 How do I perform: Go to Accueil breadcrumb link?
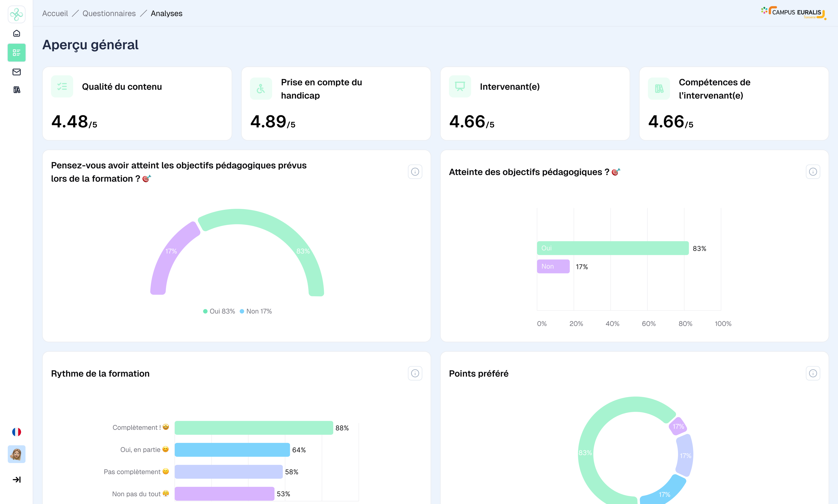pos(55,13)
